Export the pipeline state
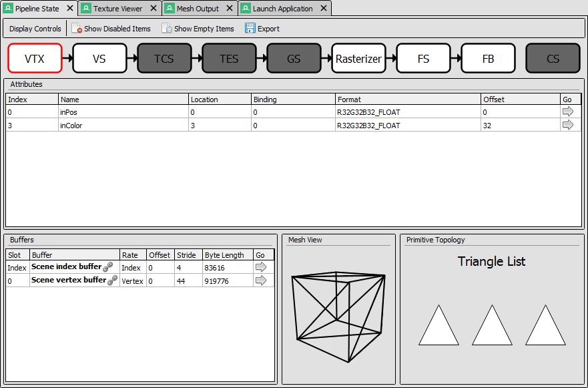588x388 pixels. click(x=262, y=29)
